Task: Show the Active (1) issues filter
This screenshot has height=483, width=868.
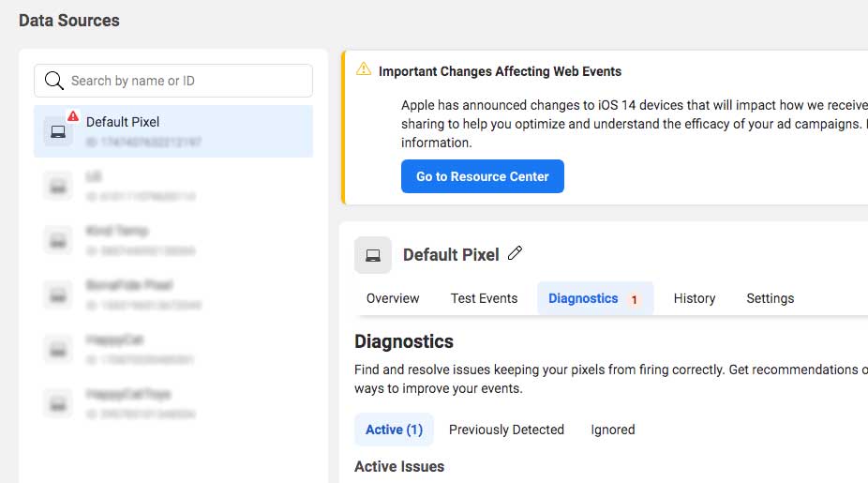Action: 394,430
